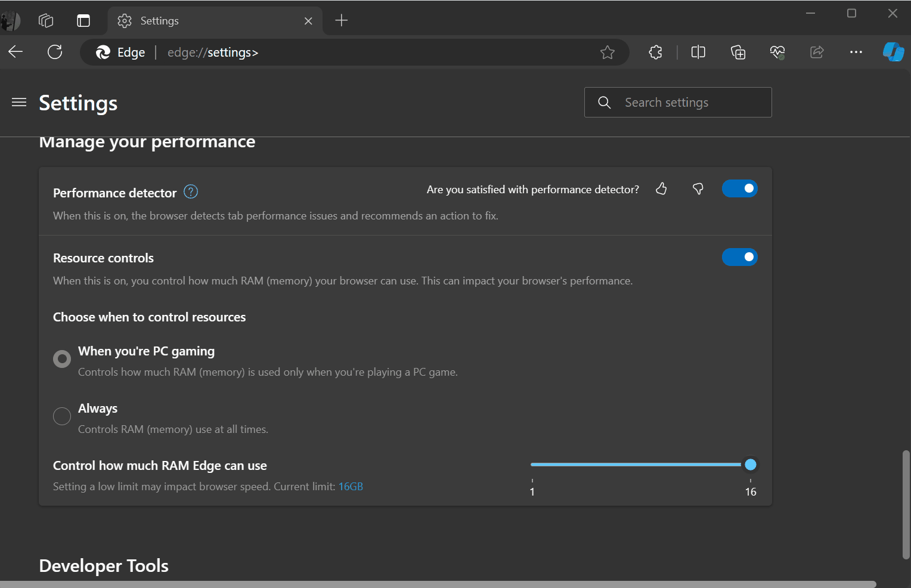Switch to the Settings tab
This screenshot has width=911, height=588.
197,20
